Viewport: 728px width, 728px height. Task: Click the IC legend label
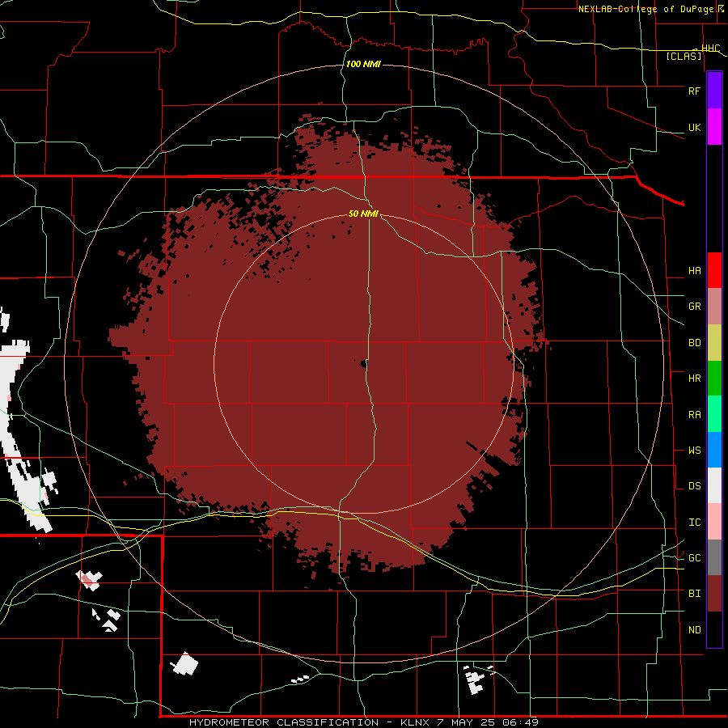point(694,523)
